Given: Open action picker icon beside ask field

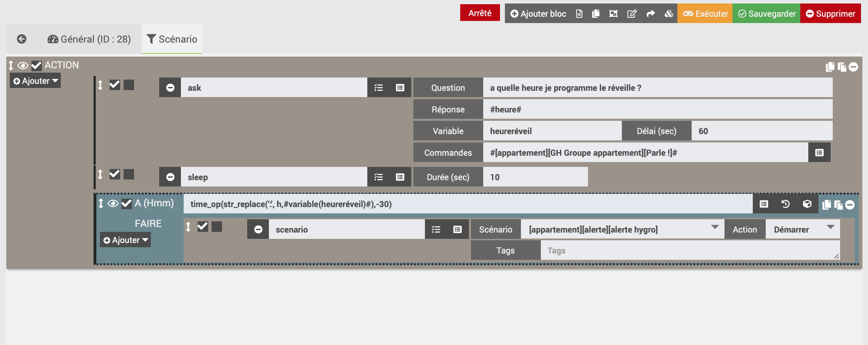Looking at the screenshot, I should 378,87.
